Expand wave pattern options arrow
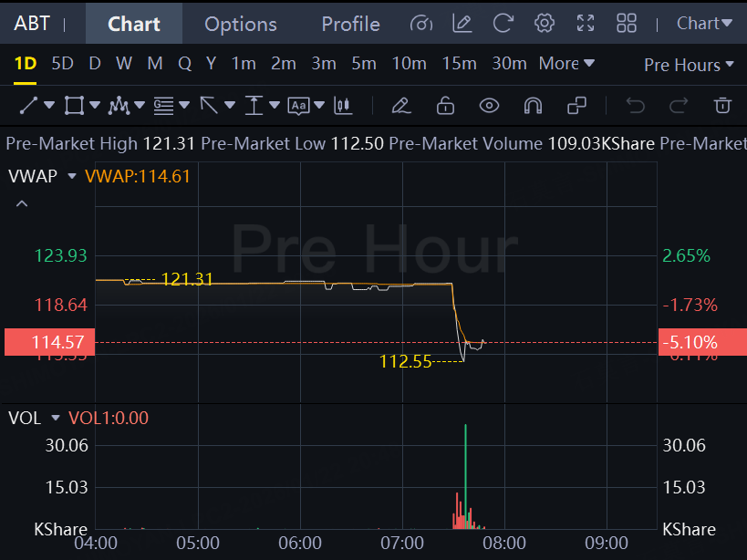Image resolution: width=747 pixels, height=560 pixels. pos(140,105)
